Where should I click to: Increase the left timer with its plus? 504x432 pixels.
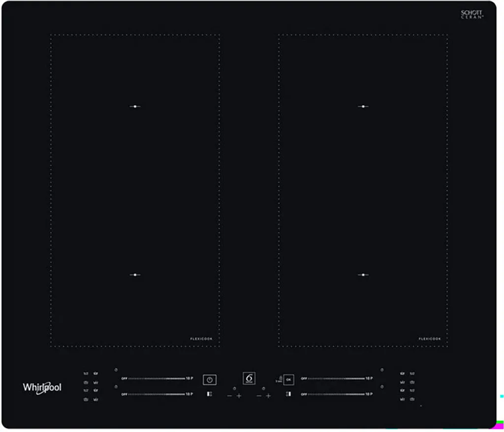pyautogui.click(x=239, y=396)
